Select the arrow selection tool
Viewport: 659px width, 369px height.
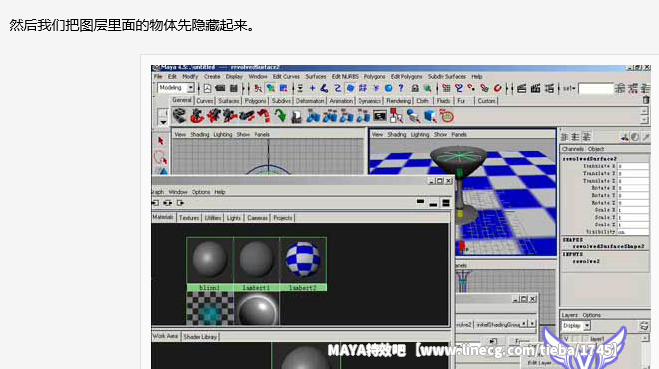(161, 140)
